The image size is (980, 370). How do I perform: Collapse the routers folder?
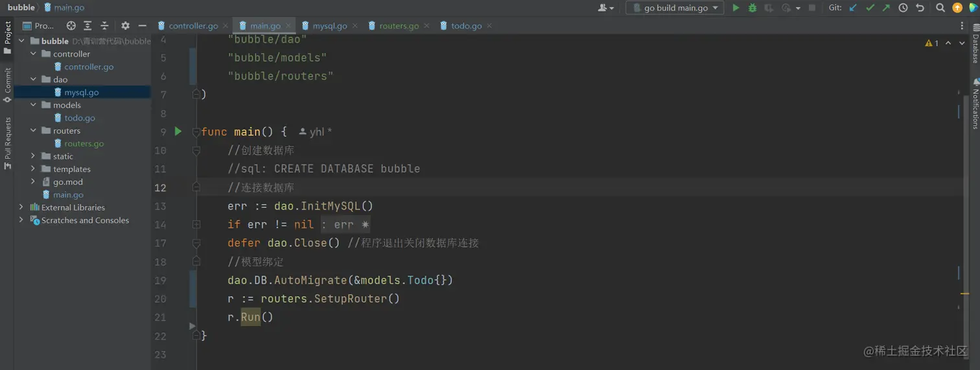pyautogui.click(x=33, y=130)
